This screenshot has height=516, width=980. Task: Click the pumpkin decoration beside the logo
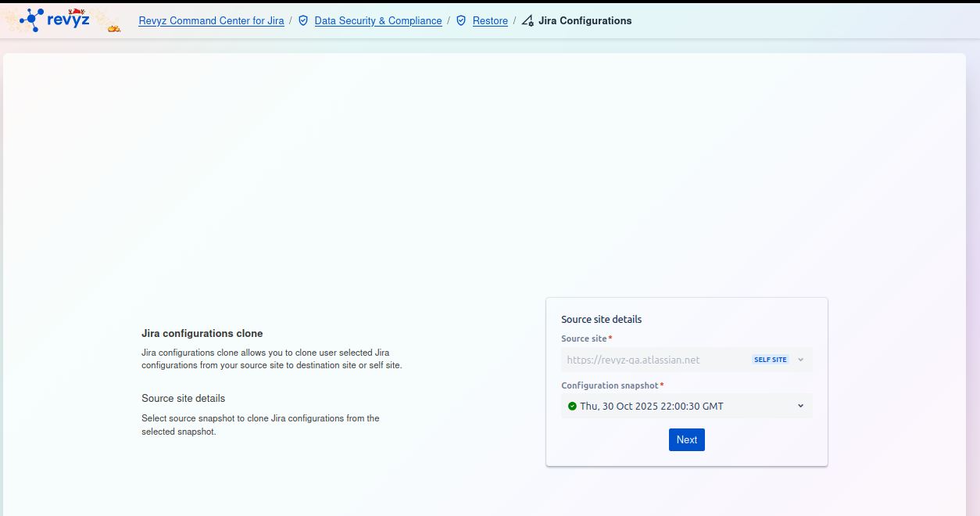114,28
